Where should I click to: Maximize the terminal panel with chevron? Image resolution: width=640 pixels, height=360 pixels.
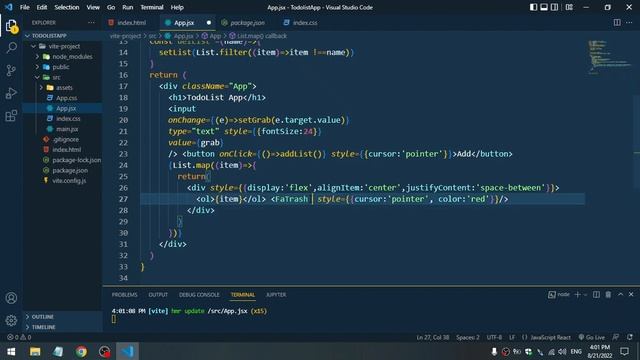pyautogui.click(x=620, y=295)
